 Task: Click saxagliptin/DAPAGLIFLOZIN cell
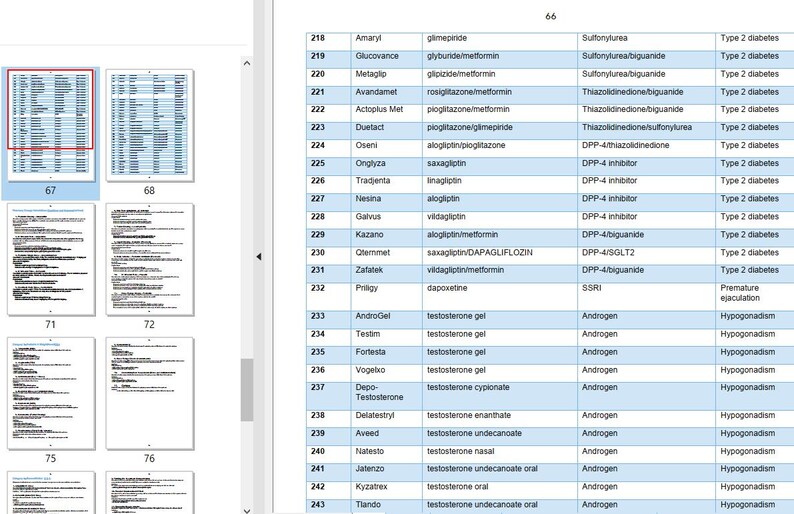pos(499,256)
